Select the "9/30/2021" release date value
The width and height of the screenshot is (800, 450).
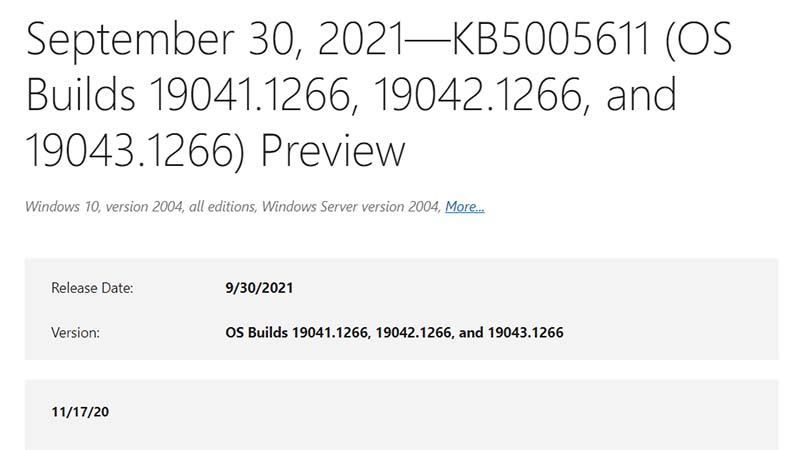tap(260, 288)
